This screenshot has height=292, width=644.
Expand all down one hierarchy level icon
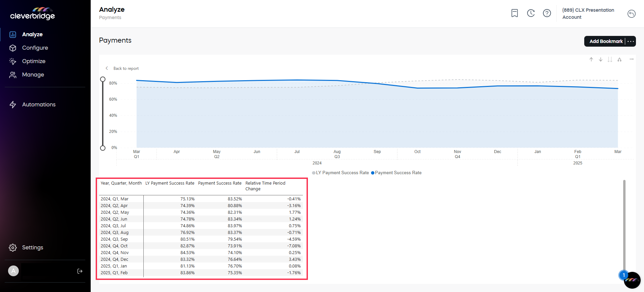[619, 59]
